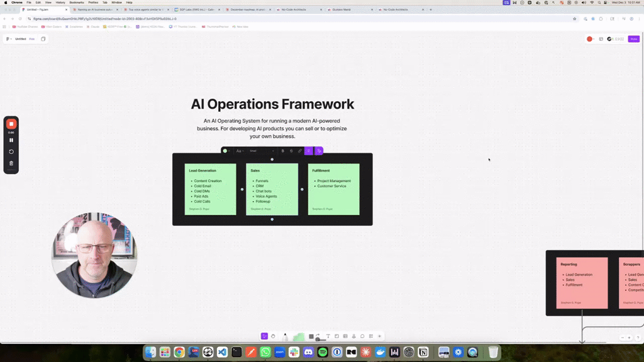The width and height of the screenshot is (644, 362).
Task: Bookmark this page with the star icon
Action: click(x=575, y=19)
